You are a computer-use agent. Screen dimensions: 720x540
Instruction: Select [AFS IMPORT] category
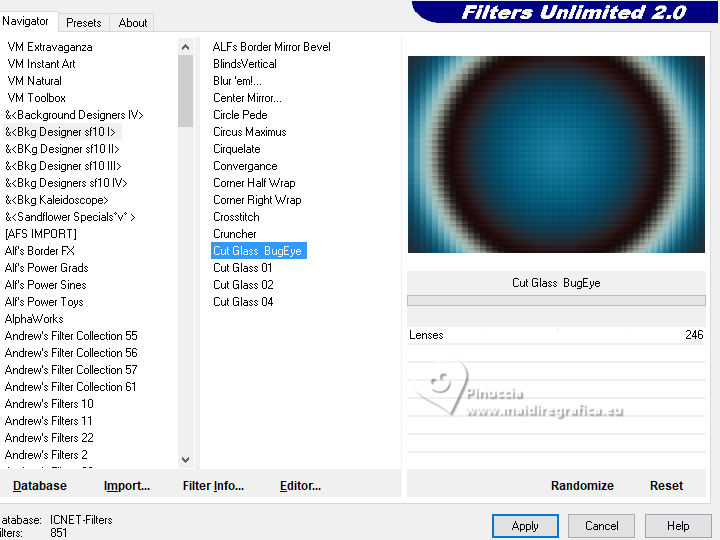click(40, 234)
